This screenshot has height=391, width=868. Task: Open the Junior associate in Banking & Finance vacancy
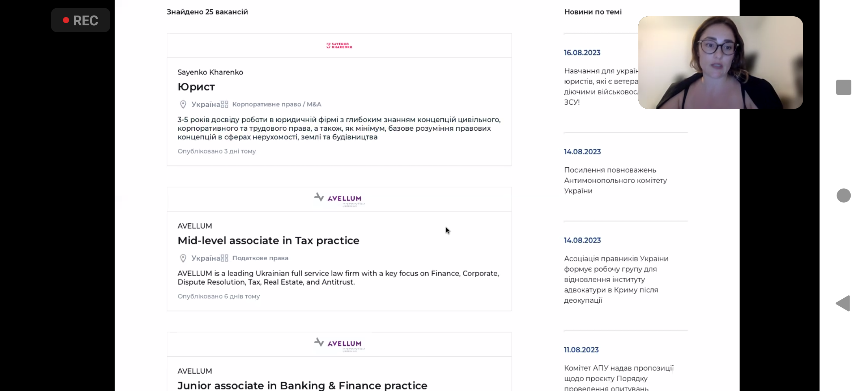pyautogui.click(x=302, y=385)
